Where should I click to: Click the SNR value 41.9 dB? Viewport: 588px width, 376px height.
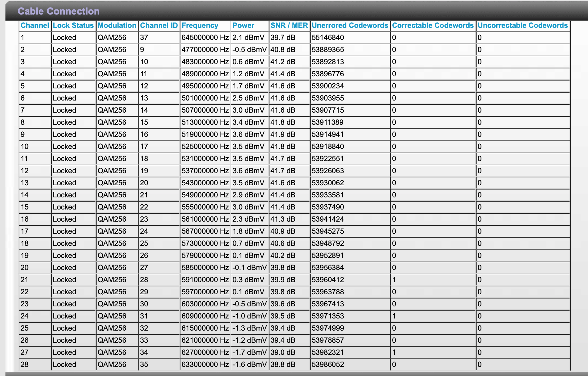283,134
